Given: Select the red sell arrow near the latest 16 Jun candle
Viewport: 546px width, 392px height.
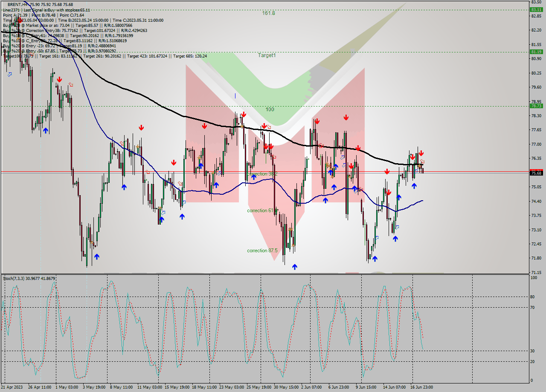Looking at the screenshot, I should click(x=421, y=153).
